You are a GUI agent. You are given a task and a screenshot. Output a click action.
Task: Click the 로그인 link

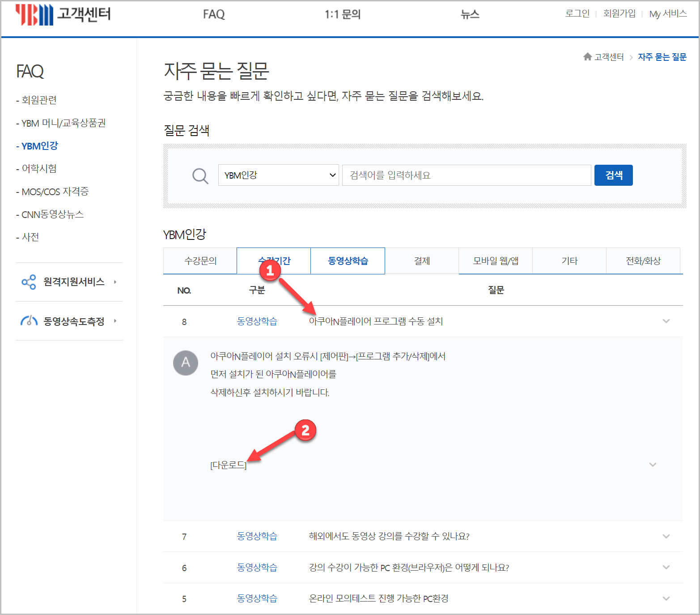(577, 13)
